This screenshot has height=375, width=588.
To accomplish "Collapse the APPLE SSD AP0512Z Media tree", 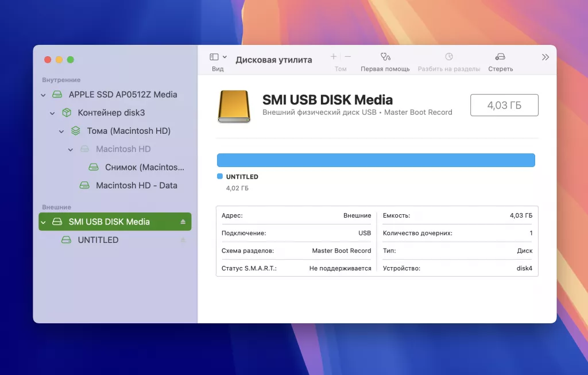I will (x=44, y=94).
